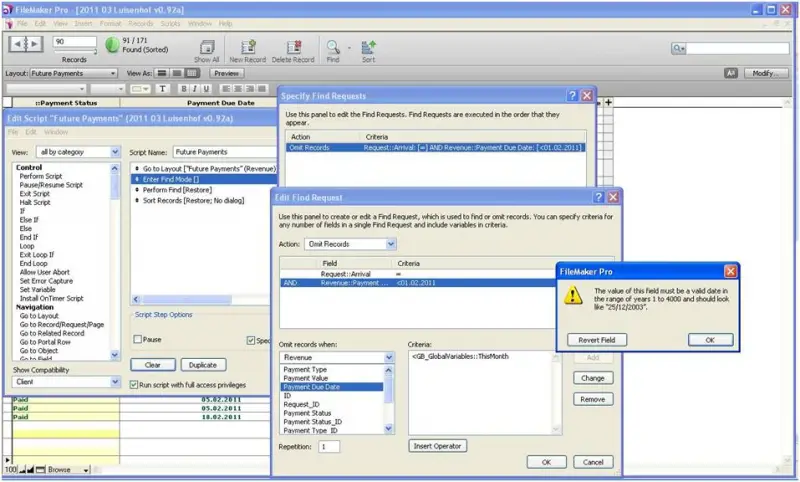Click the field list scroll down arrow
800x482 pixels.
388,429
